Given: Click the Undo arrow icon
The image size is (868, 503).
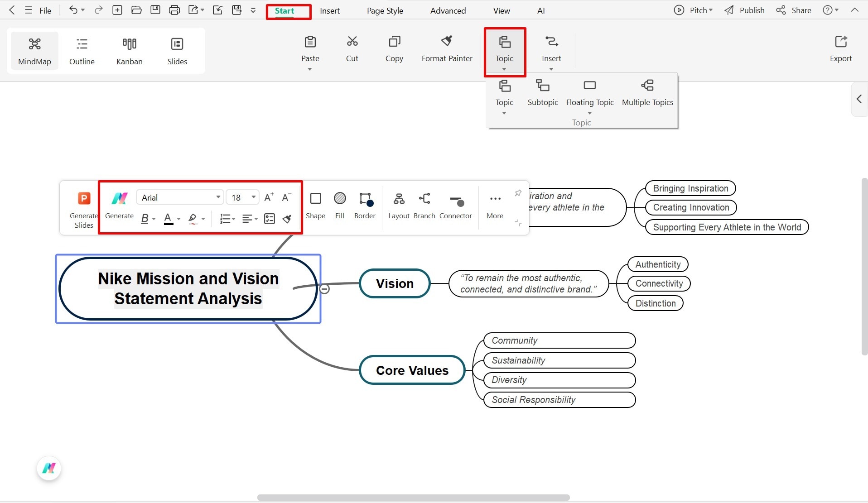Looking at the screenshot, I should [73, 10].
